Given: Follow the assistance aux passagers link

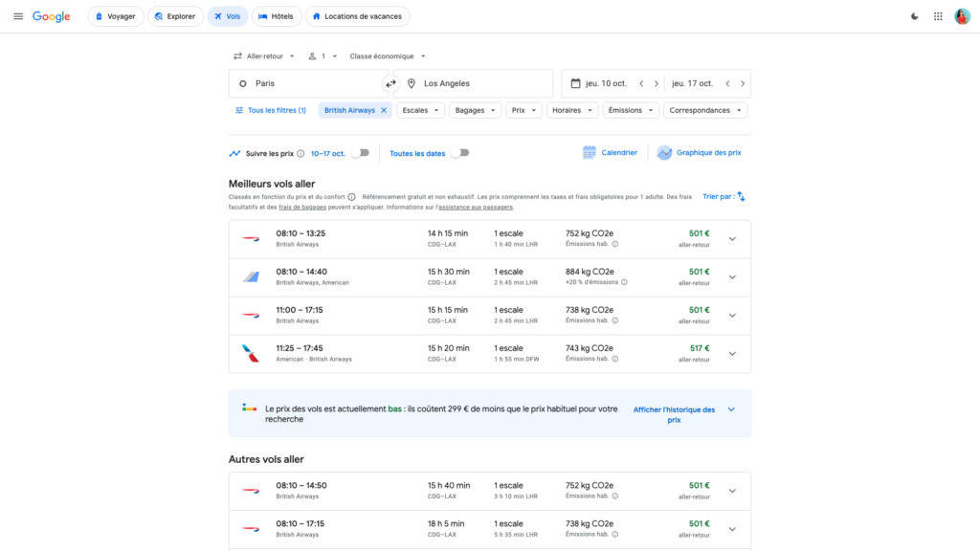Looking at the screenshot, I should pos(476,208).
